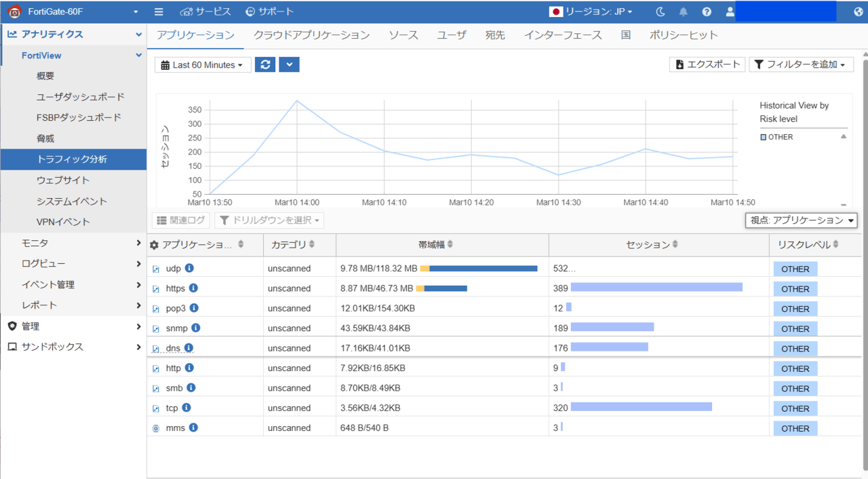
Task: Refresh the traffic data with the reload icon
Action: (264, 64)
